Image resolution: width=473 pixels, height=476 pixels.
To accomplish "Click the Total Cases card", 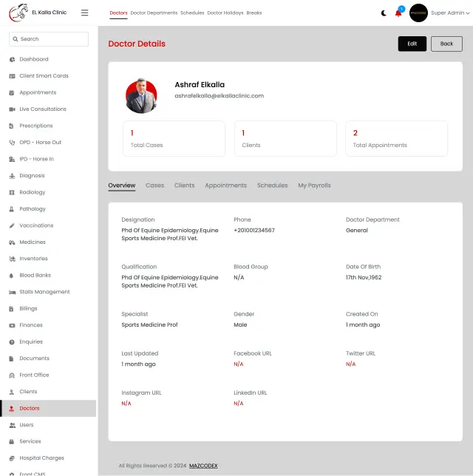I will [174, 138].
